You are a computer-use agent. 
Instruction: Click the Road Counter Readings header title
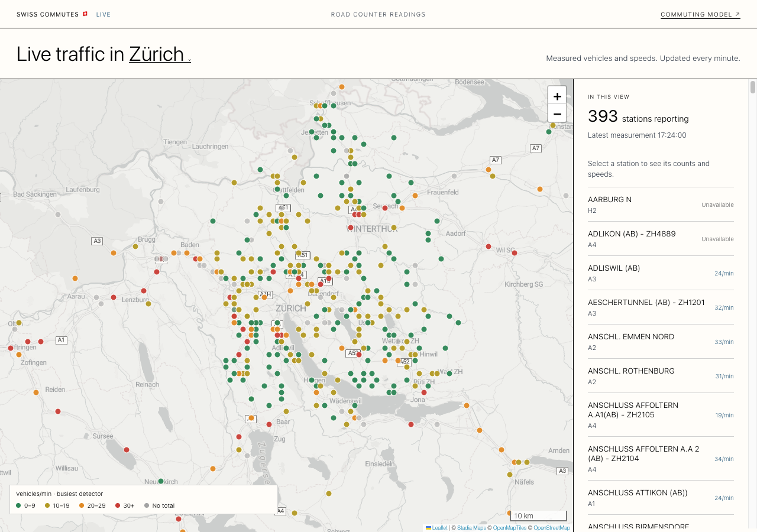pos(378,14)
